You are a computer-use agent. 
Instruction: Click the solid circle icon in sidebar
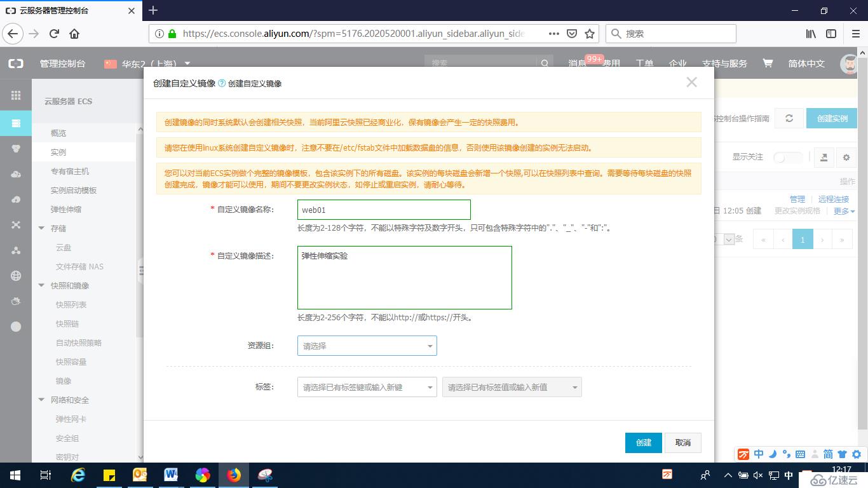pos(16,327)
